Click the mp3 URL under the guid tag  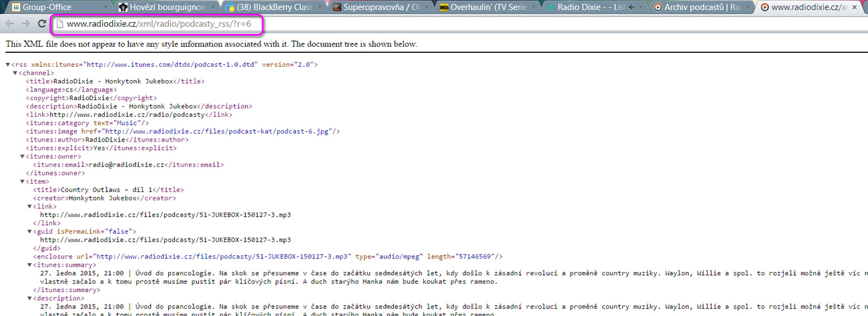166,240
